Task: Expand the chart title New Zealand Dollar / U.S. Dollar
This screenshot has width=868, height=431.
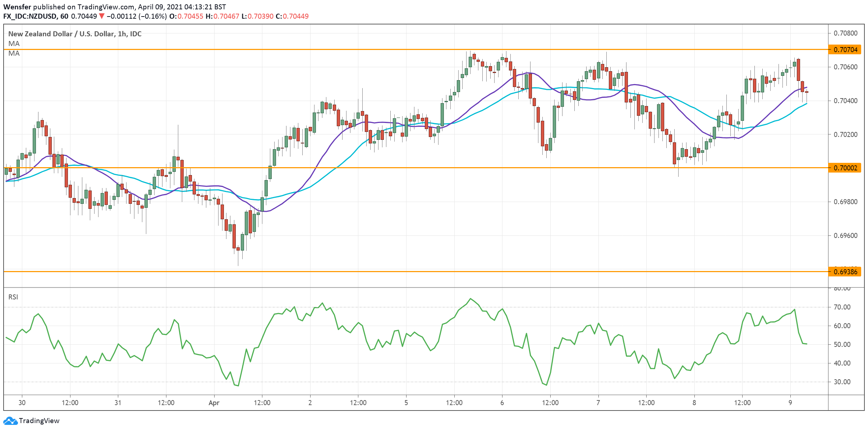Action: point(74,34)
